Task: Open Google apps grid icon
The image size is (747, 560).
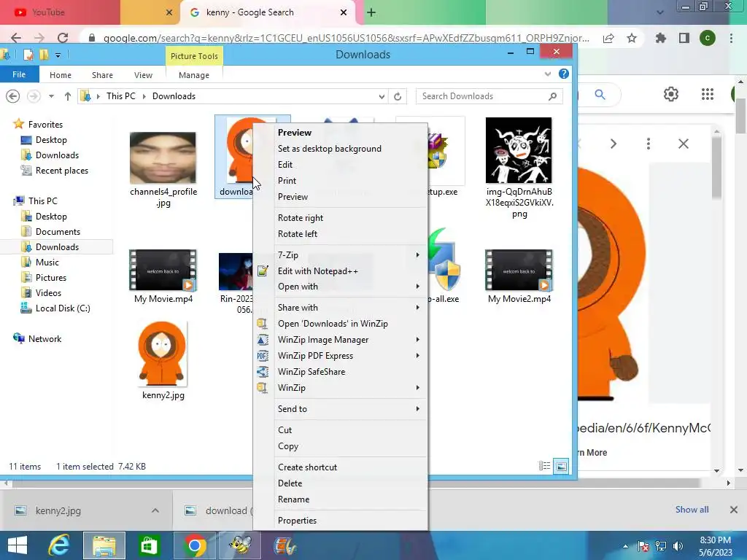Action: (x=708, y=94)
